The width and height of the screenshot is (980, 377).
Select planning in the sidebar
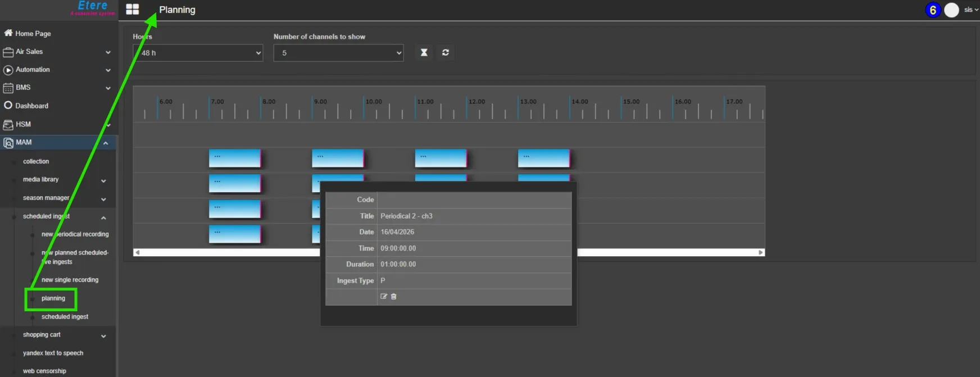[53, 298]
